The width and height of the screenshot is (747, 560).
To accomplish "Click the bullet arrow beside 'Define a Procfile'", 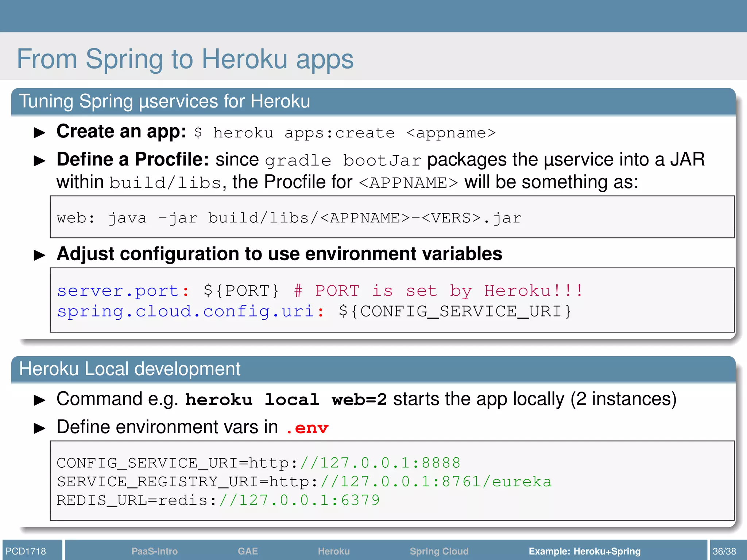I will click(x=39, y=160).
